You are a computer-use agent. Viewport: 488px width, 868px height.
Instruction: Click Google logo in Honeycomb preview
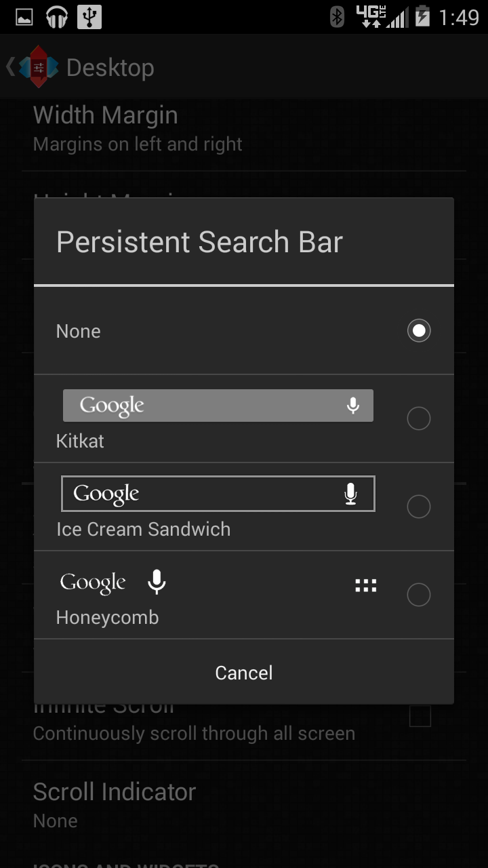click(93, 583)
